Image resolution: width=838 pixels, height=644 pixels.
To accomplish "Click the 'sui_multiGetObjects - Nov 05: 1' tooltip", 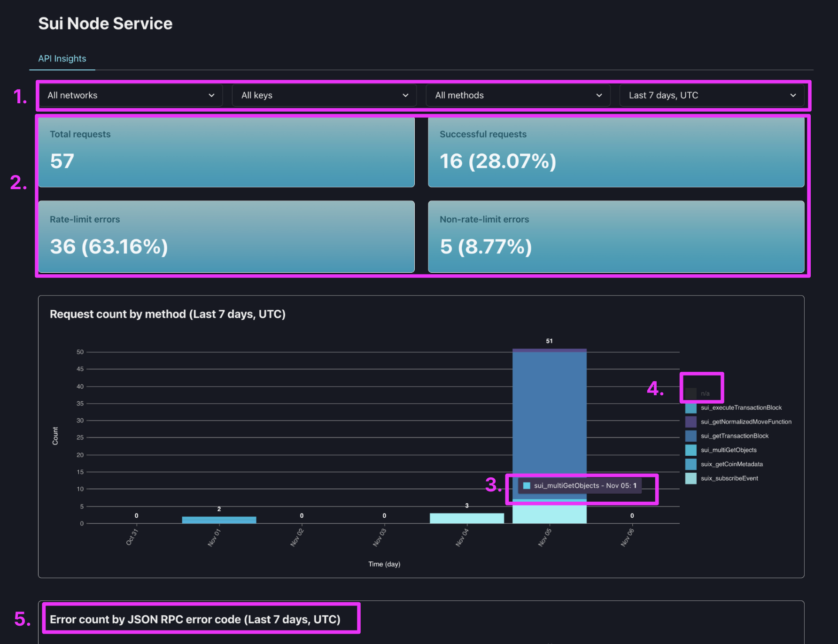I will pyautogui.click(x=580, y=486).
